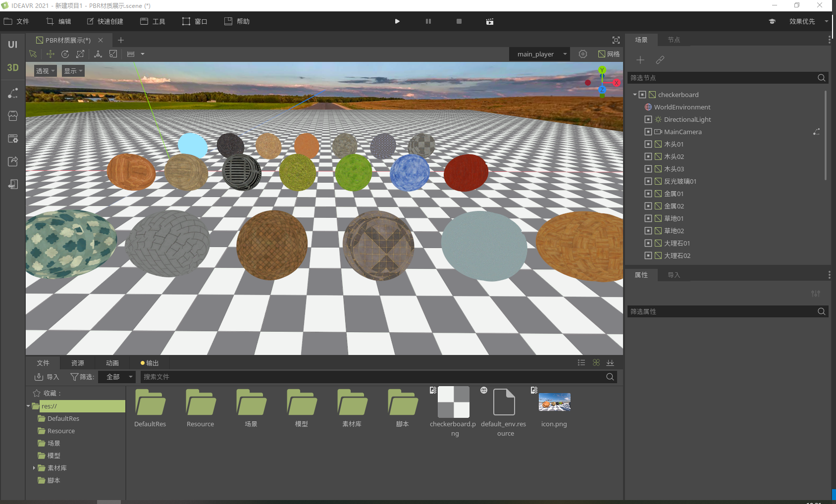This screenshot has height=504, width=836.
Task: Switch to the 资源 tab
Action: (x=78, y=363)
